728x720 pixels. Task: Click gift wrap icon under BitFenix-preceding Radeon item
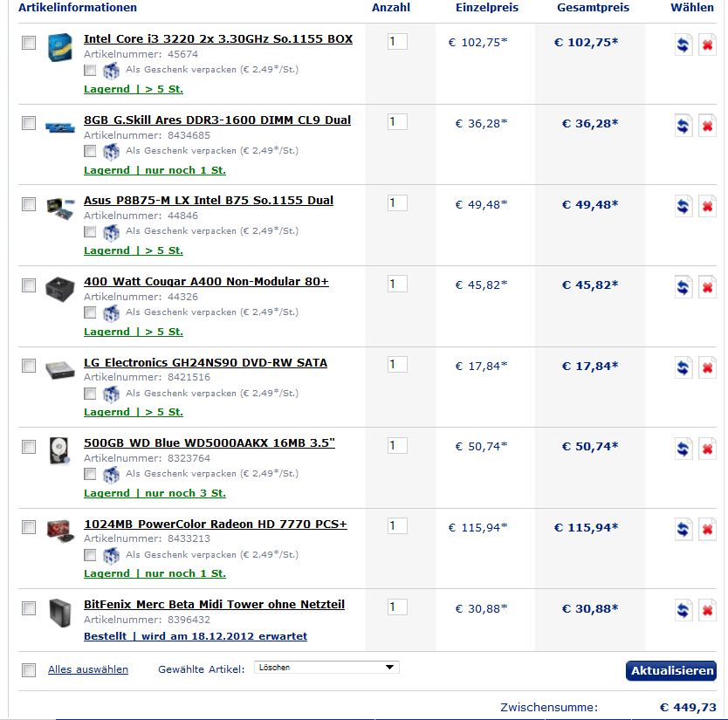click(111, 555)
